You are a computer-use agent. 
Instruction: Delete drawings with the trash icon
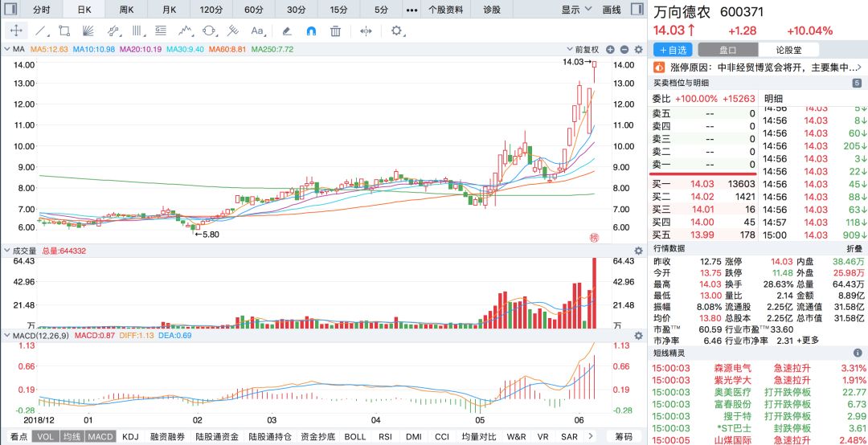click(x=335, y=31)
